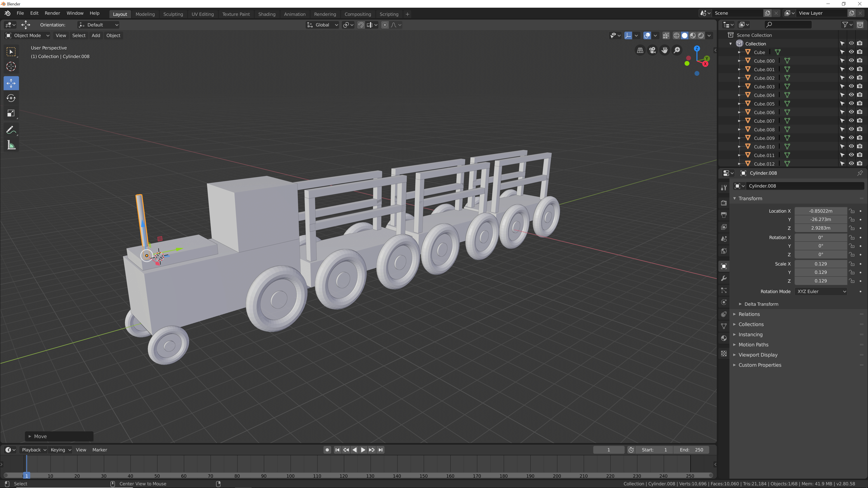Image resolution: width=868 pixels, height=488 pixels.
Task: Select Cube.010 in the outliner
Action: (x=764, y=146)
